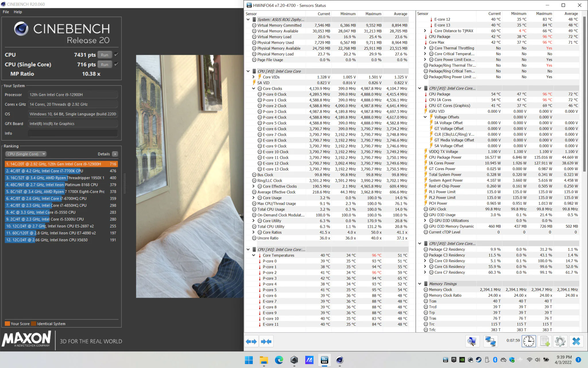Open File Explorer from the taskbar

264,360
